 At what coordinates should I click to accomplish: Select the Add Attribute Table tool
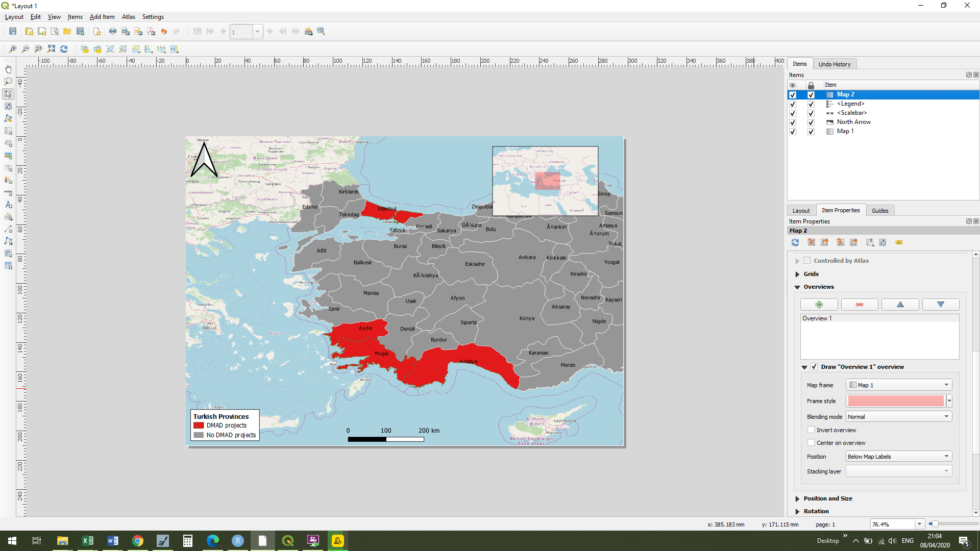pos(8,265)
